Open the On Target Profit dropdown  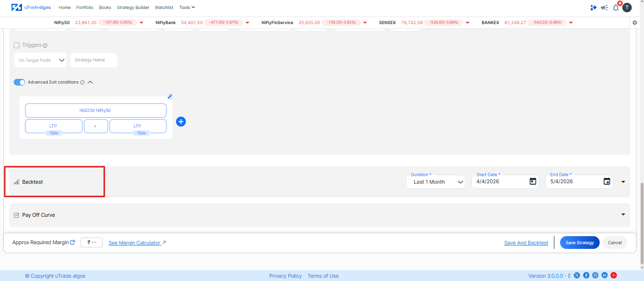click(x=40, y=60)
